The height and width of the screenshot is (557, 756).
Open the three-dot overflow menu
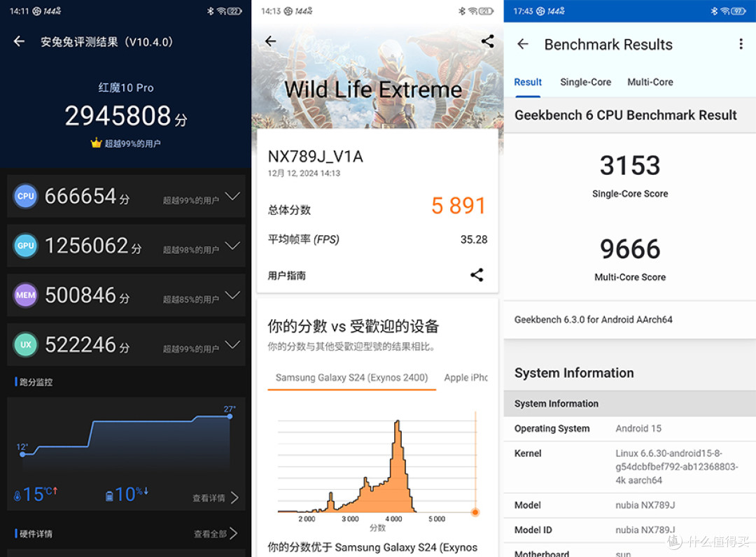741,44
